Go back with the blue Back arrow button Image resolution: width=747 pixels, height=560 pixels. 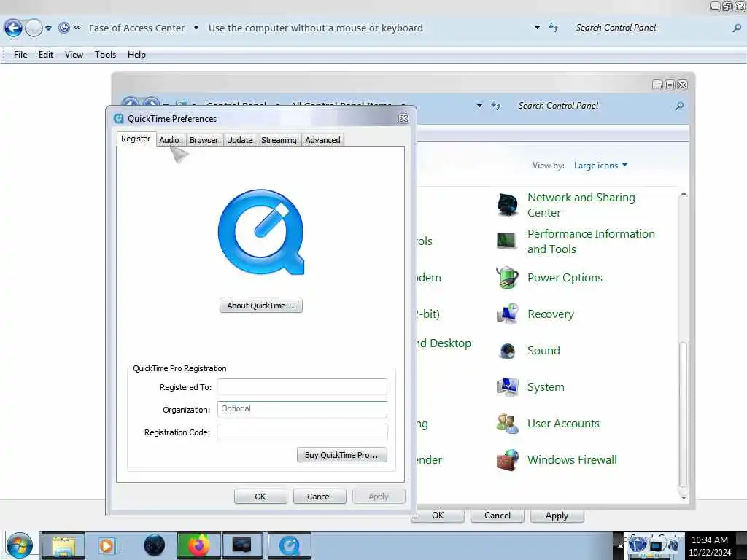pos(13,28)
